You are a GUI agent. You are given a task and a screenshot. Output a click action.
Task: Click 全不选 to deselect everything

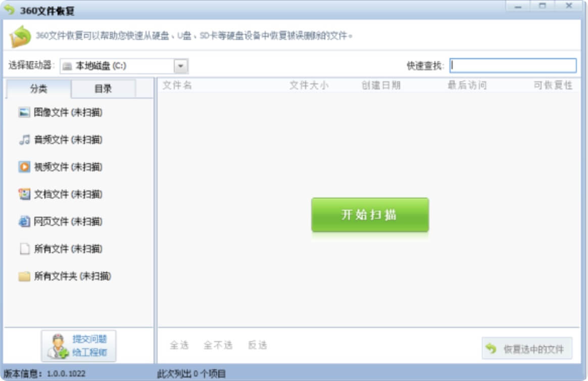pyautogui.click(x=219, y=346)
